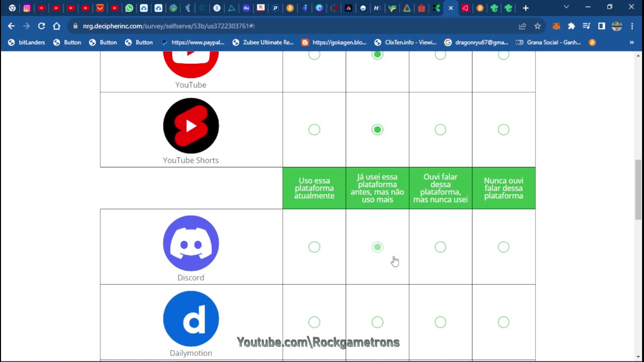Click the 'Nunca ouvi falar dessa plataforma' header
The width and height of the screenshot is (644, 362).
pos(504,188)
